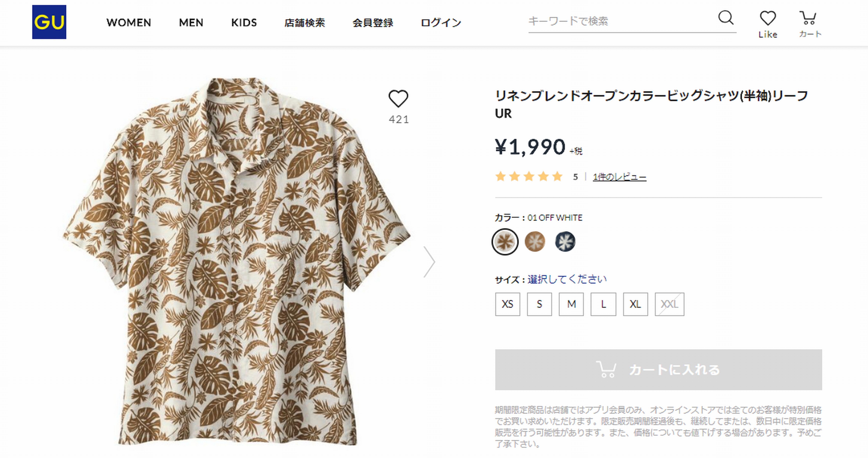Image resolution: width=868 pixels, height=458 pixels.
Task: Choose size L option
Action: tap(603, 304)
